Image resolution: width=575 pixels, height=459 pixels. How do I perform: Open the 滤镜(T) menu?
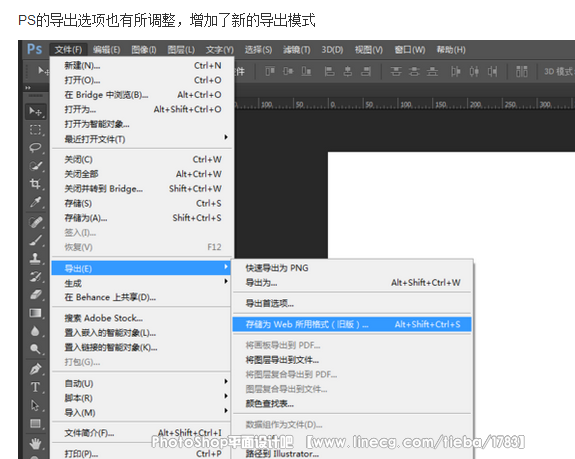tap(296, 49)
